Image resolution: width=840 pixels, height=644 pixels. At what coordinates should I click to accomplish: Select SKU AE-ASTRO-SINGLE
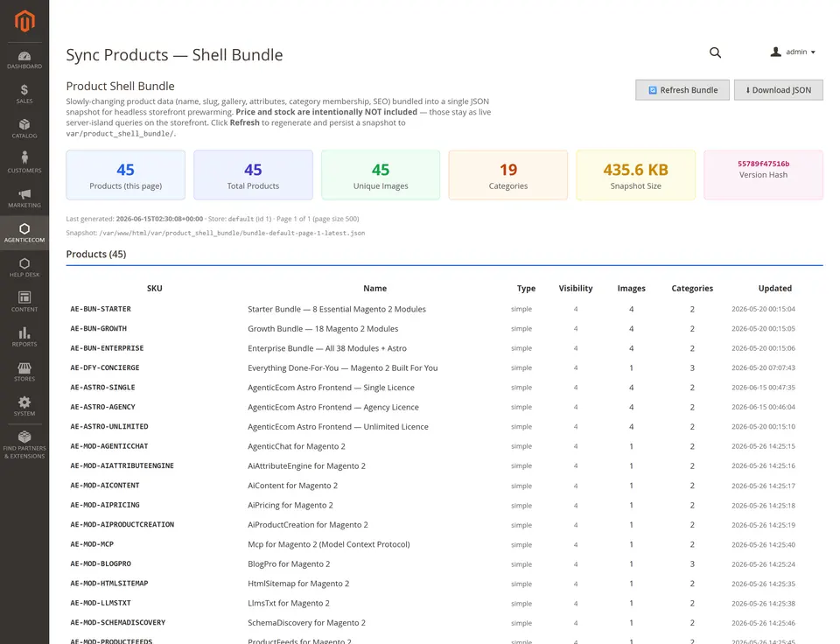click(x=103, y=388)
